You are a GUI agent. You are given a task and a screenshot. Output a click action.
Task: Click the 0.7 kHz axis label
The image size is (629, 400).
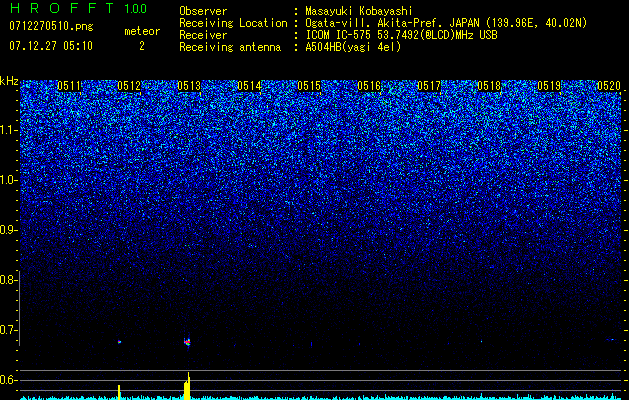(8, 330)
